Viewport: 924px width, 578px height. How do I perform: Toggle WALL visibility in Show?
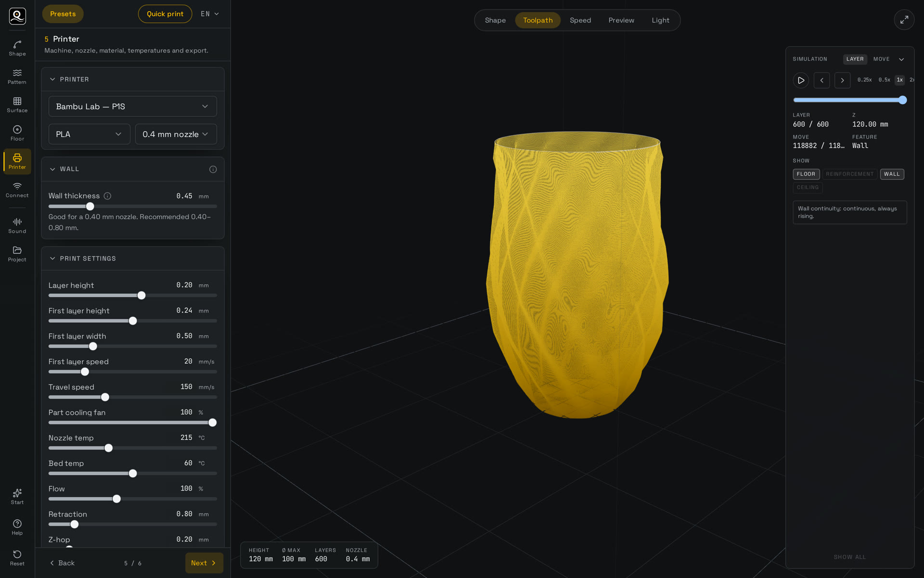click(892, 174)
